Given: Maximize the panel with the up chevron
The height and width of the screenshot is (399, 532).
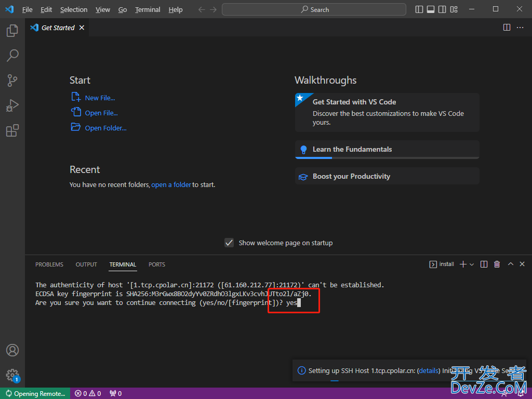Looking at the screenshot, I should tap(511, 264).
